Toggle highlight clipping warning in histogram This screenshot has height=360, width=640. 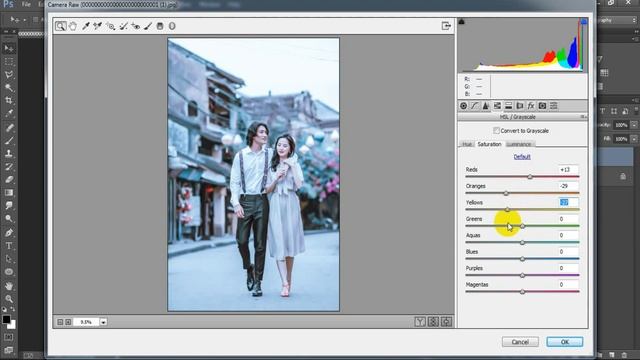coord(584,21)
